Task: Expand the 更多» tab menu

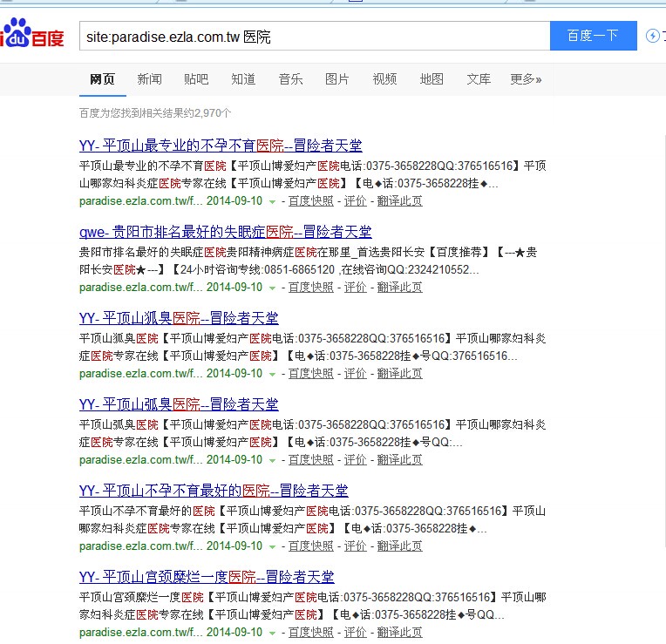Action: click(526, 79)
